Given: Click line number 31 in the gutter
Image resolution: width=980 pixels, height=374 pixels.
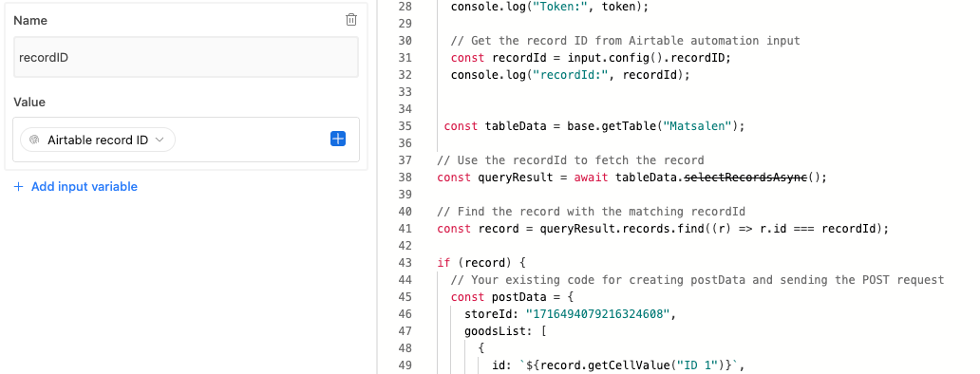Looking at the screenshot, I should click(405, 58).
